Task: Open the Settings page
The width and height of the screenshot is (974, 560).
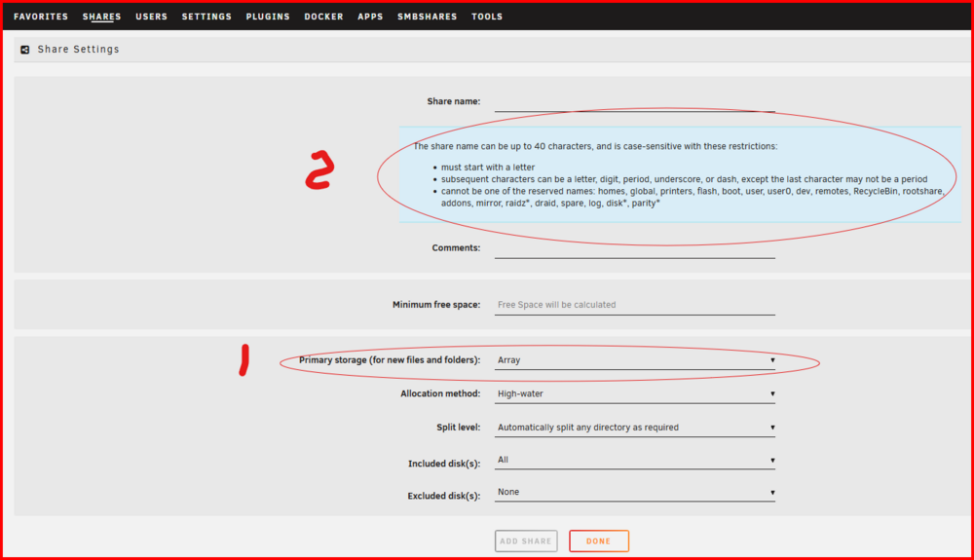Action: (x=206, y=17)
